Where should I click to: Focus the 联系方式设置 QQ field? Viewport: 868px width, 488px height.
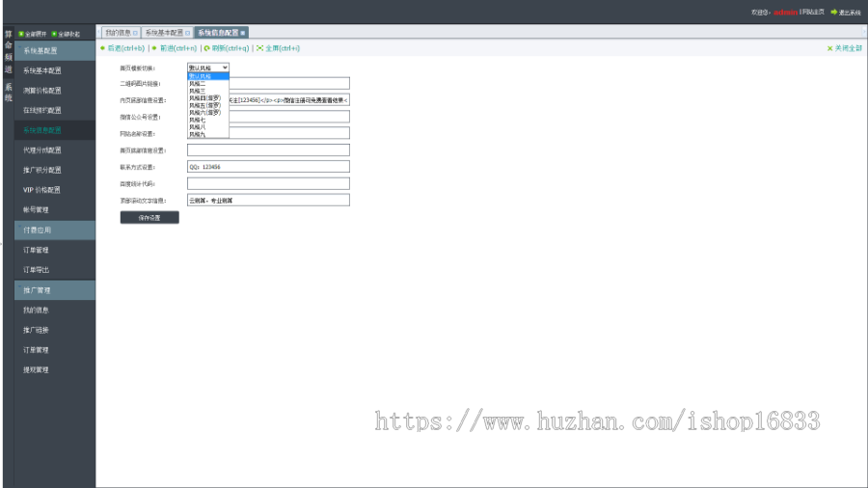coord(268,167)
